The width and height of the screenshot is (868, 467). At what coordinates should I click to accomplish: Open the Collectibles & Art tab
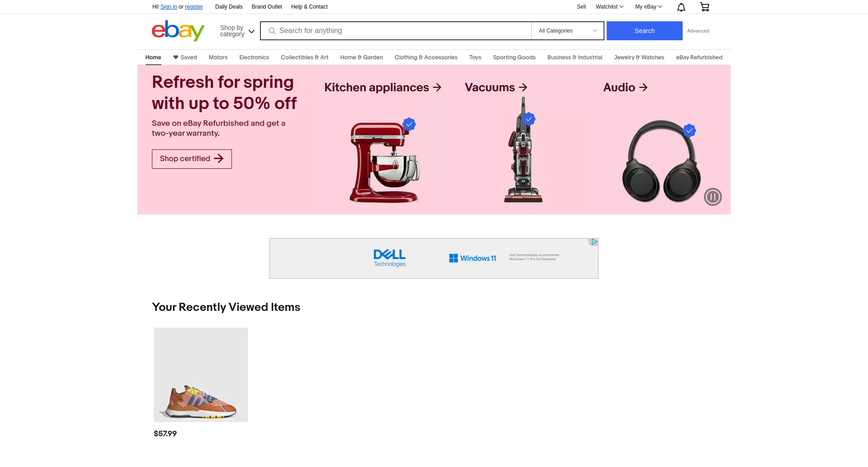tap(305, 57)
